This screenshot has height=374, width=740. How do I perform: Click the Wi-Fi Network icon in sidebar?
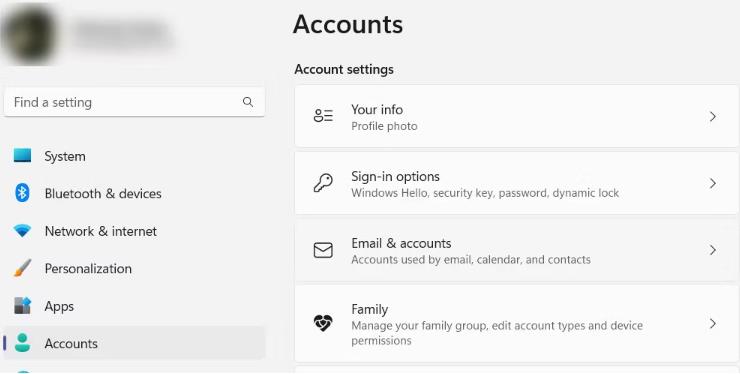22,231
